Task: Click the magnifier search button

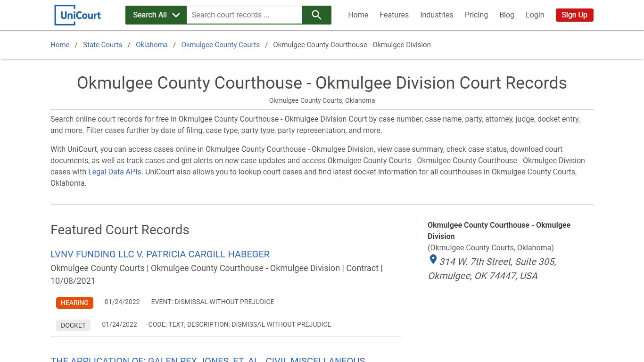Action: click(x=317, y=15)
